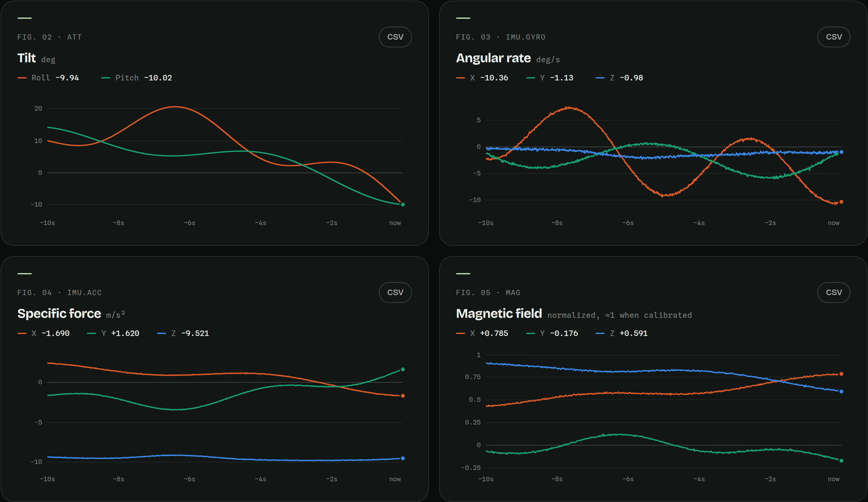Click the FIG. 05 · MAG label

click(x=488, y=293)
